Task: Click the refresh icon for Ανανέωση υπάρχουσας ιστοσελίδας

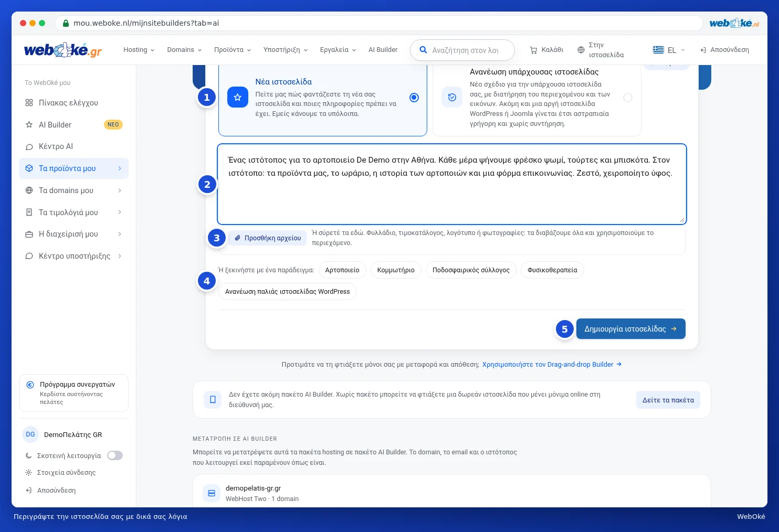Action: point(452,97)
